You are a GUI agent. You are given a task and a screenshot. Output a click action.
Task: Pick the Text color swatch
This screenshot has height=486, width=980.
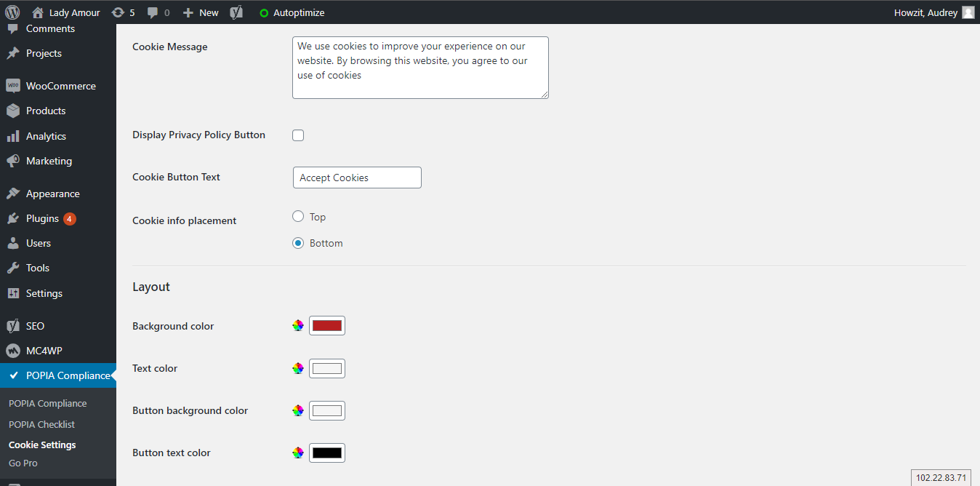pyautogui.click(x=327, y=368)
